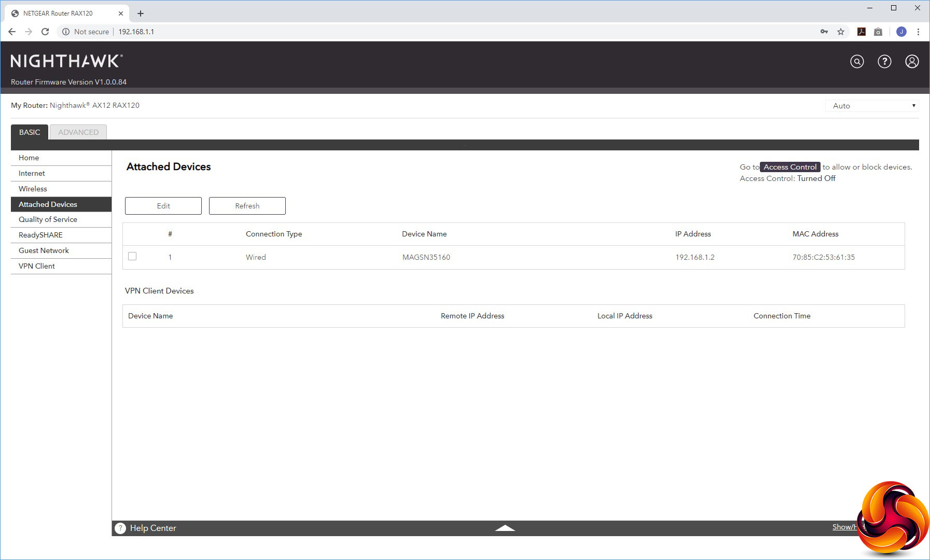The width and height of the screenshot is (930, 560).
Task: Select device name MAGSN35160
Action: [x=426, y=257]
